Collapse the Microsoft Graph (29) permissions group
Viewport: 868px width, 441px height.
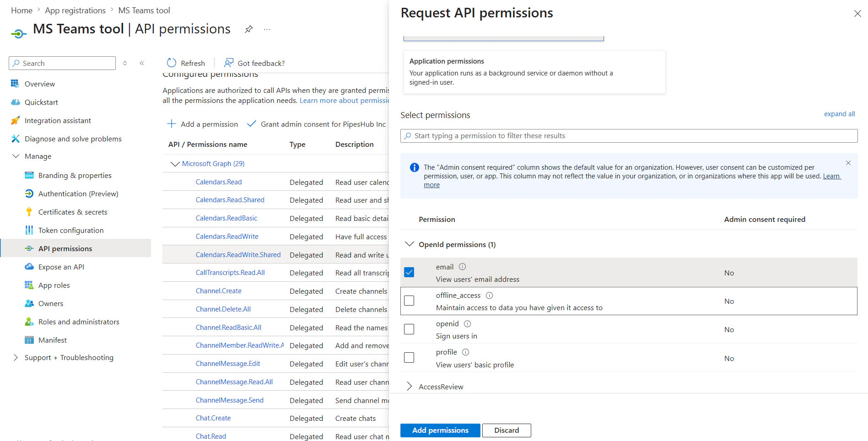(x=175, y=163)
